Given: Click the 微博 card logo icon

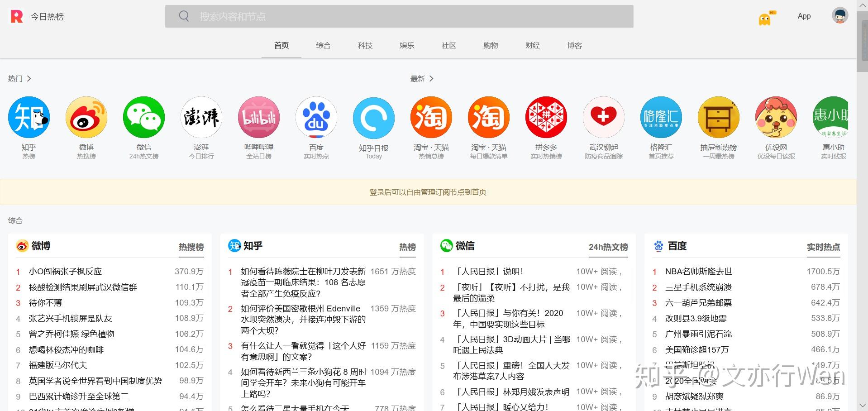Looking at the screenshot, I should [x=22, y=246].
